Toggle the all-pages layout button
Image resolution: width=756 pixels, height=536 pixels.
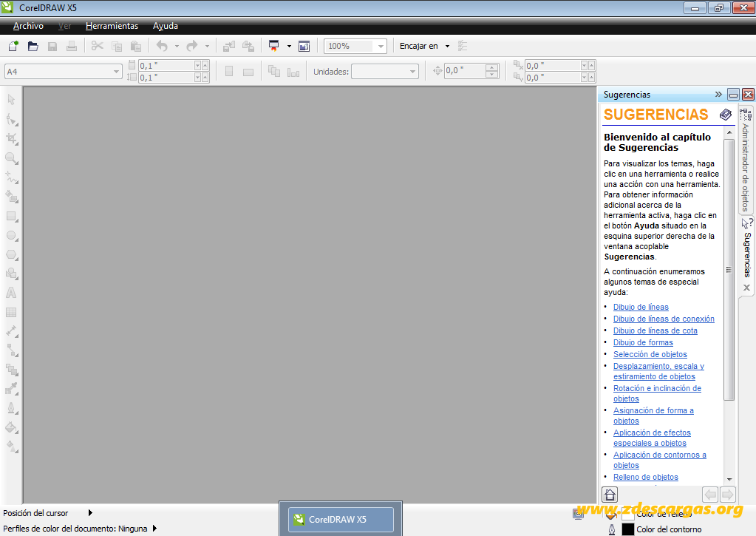click(x=274, y=72)
